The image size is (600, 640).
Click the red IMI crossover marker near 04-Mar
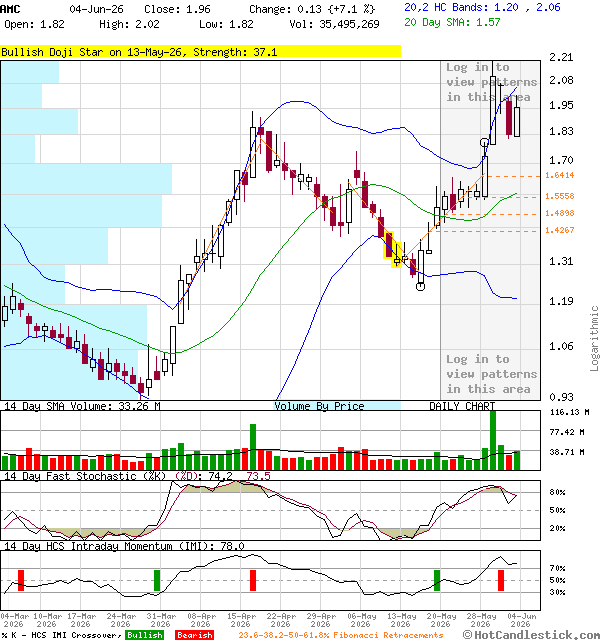pyautogui.click(x=21, y=580)
